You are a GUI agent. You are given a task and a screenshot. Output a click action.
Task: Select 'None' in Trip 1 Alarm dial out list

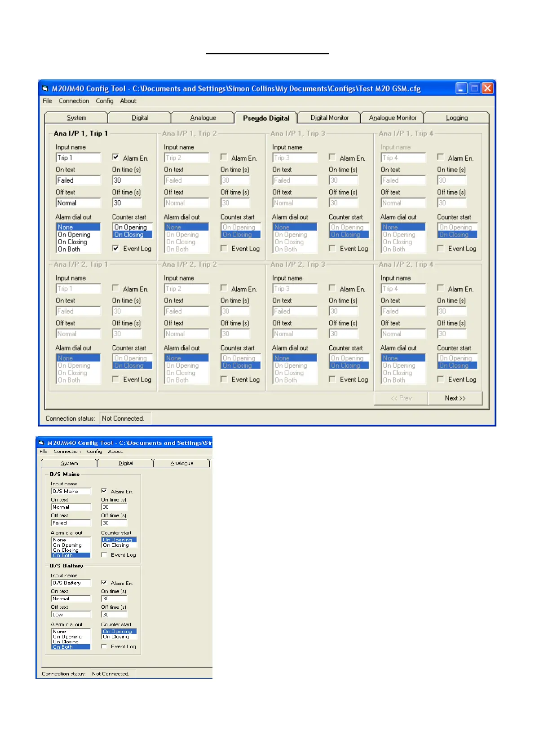tap(78, 227)
